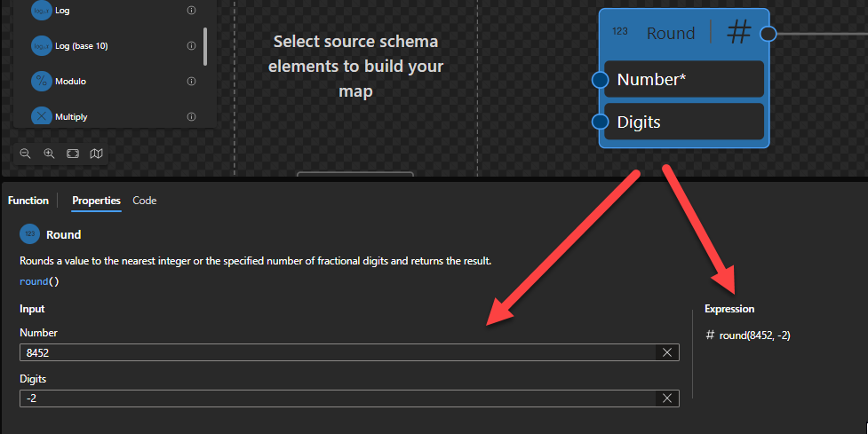Click the Modulo list item label

(x=70, y=82)
